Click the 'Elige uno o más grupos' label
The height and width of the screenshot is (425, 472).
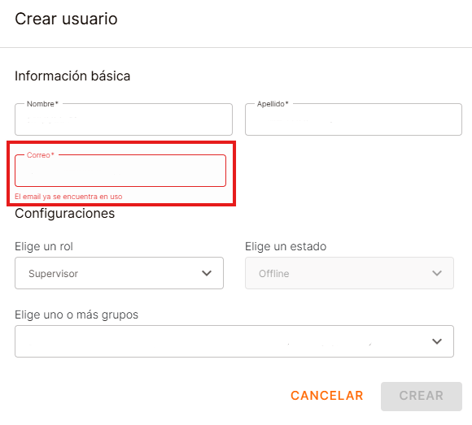76,315
